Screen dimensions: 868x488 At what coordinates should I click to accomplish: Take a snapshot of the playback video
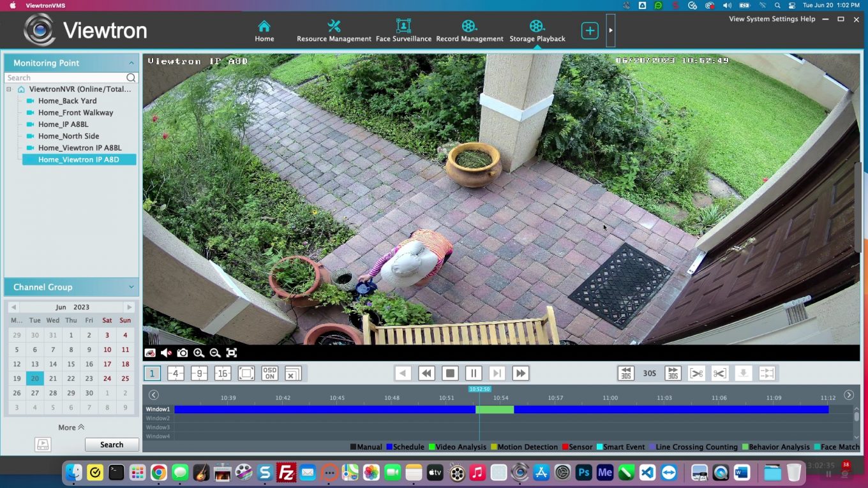point(183,352)
